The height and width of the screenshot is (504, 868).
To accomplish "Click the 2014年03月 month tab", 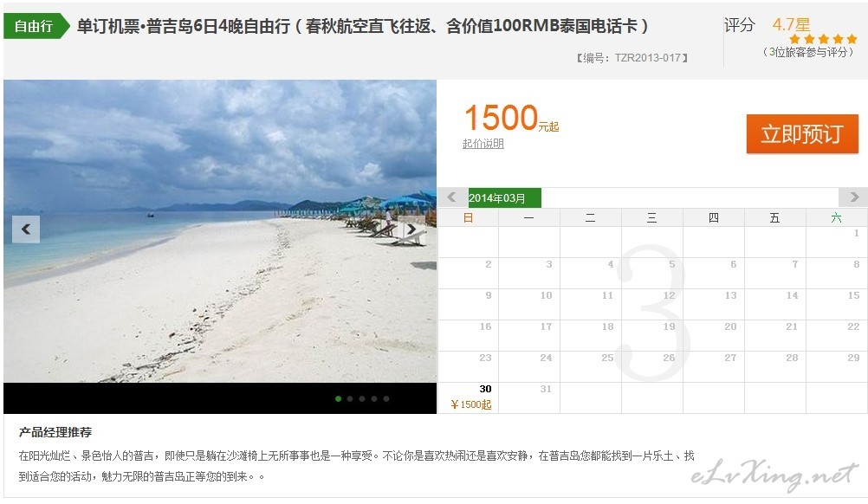I will [x=504, y=198].
